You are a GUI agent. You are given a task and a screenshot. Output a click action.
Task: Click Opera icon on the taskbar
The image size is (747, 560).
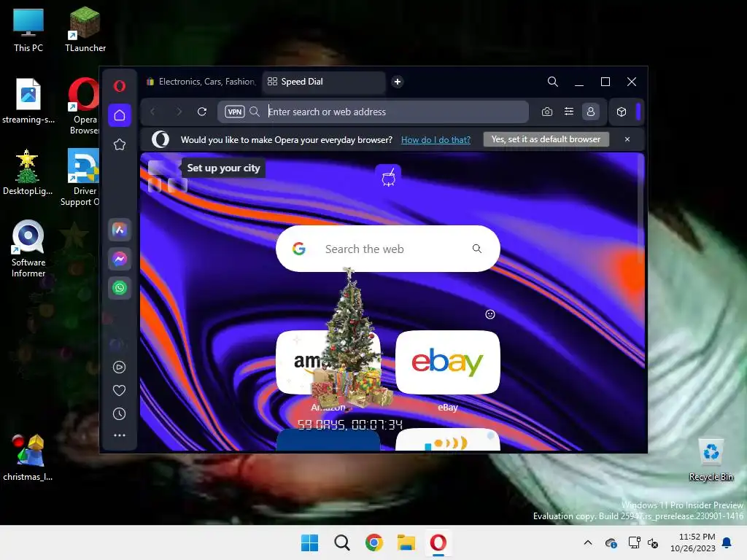click(x=438, y=542)
